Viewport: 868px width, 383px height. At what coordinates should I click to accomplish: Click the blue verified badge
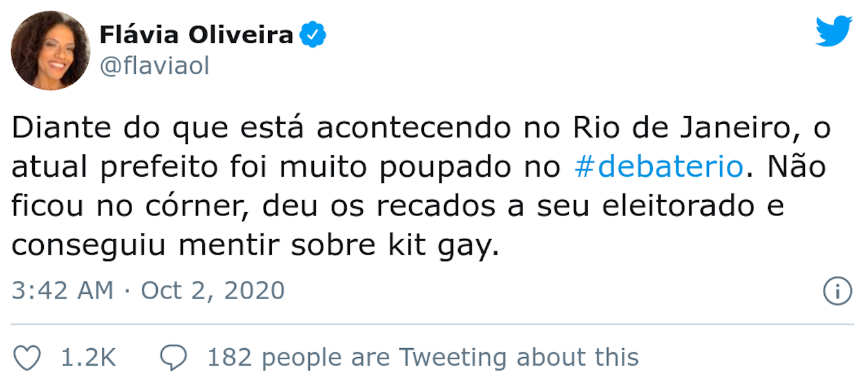pyautogui.click(x=314, y=35)
